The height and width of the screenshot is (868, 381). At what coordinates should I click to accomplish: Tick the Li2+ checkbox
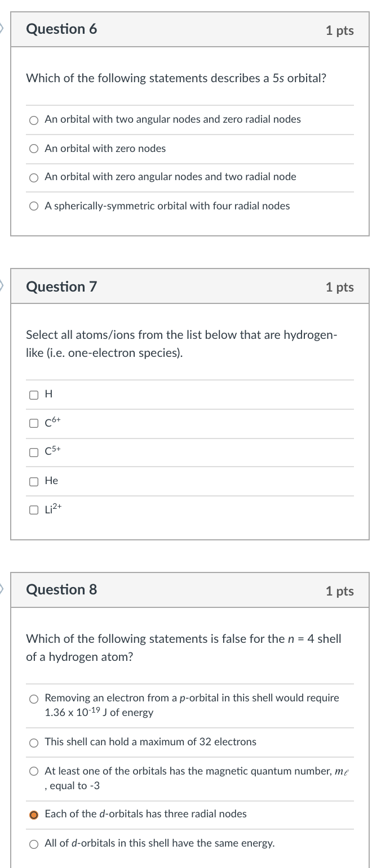[34, 511]
